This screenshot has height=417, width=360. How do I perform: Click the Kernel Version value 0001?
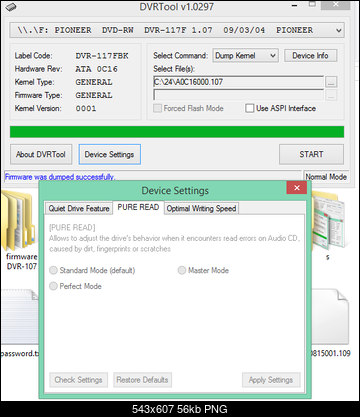(x=86, y=108)
